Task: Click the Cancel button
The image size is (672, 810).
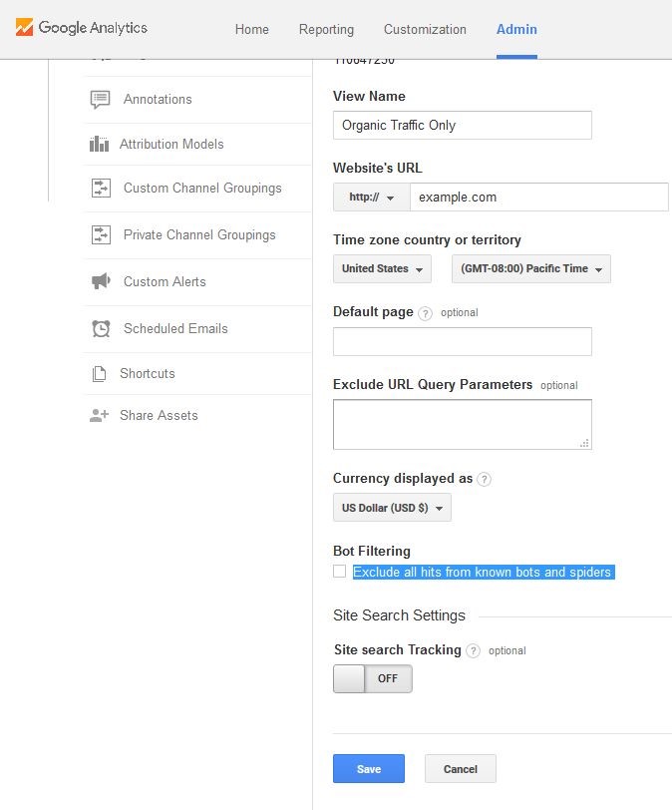Action: pyautogui.click(x=461, y=769)
